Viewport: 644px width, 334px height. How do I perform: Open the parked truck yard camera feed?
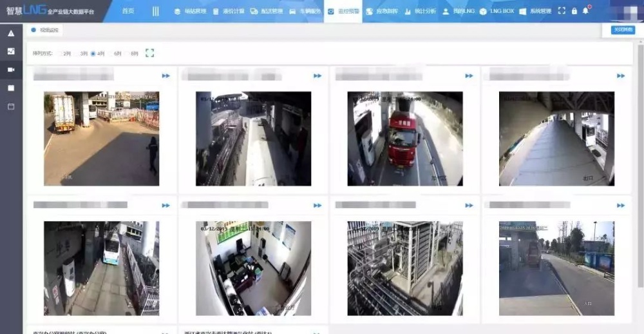[x=102, y=139]
